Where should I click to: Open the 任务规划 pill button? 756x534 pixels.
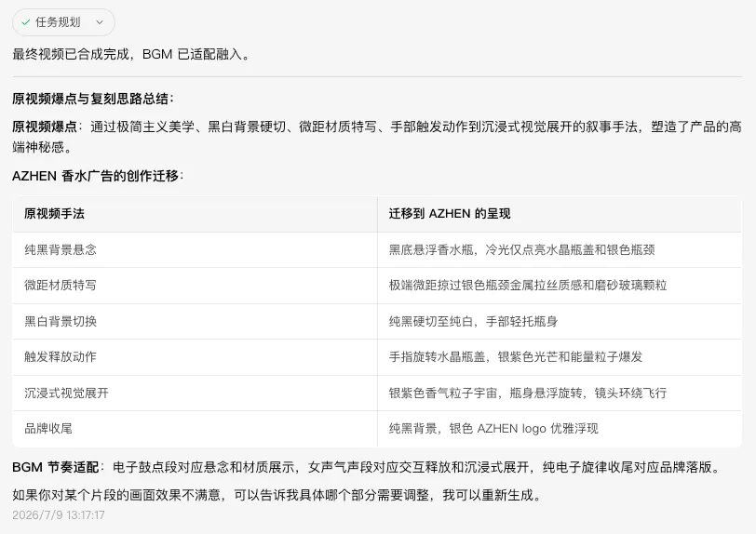63,22
